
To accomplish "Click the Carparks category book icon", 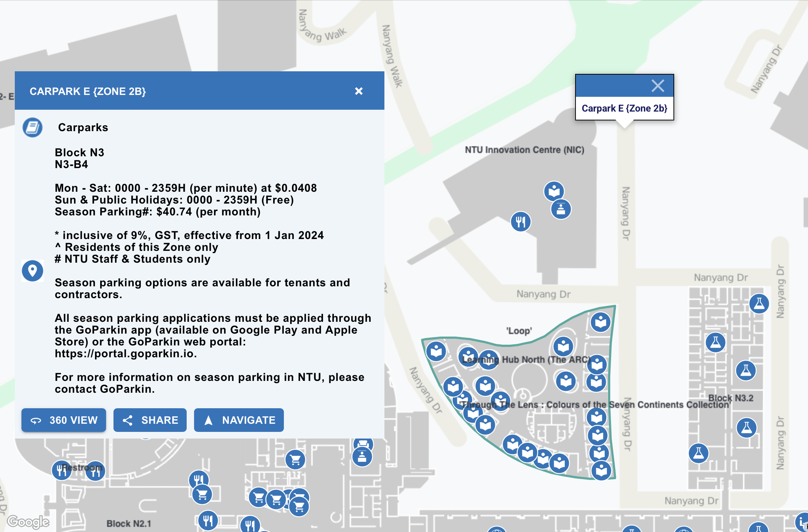I will 33,127.
